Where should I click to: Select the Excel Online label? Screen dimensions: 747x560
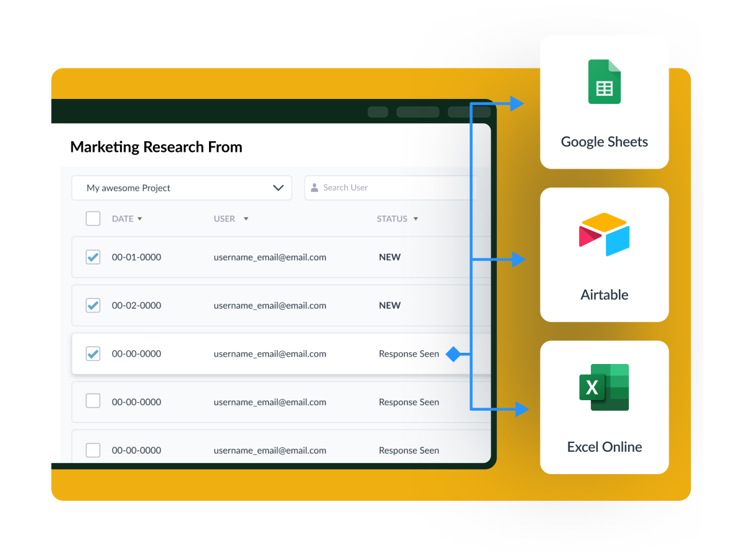(604, 447)
